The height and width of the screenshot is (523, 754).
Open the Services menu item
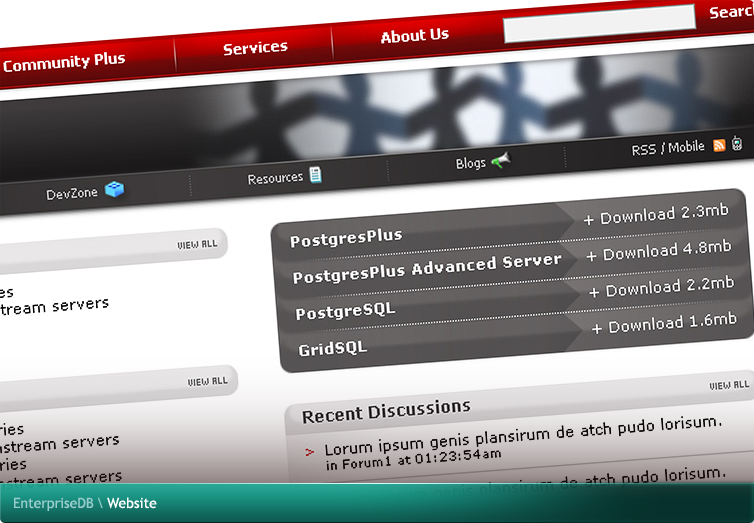point(255,48)
